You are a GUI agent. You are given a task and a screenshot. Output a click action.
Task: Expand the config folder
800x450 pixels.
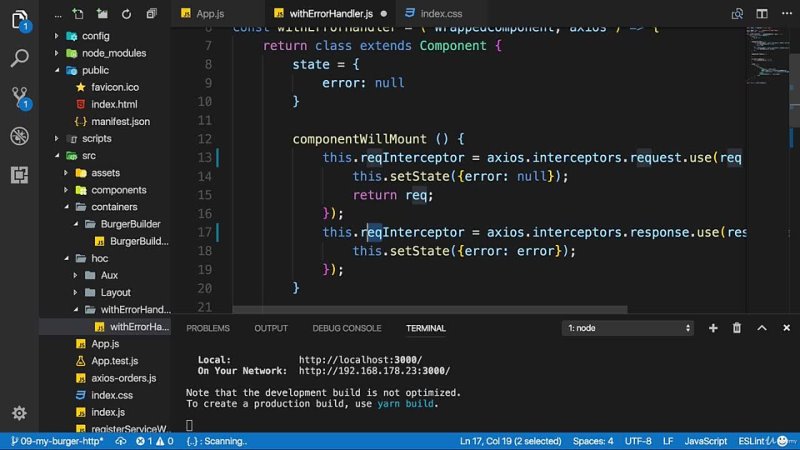coord(105,36)
